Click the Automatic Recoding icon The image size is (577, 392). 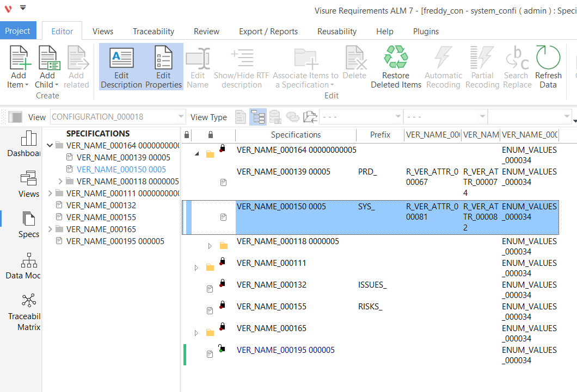[x=443, y=58]
